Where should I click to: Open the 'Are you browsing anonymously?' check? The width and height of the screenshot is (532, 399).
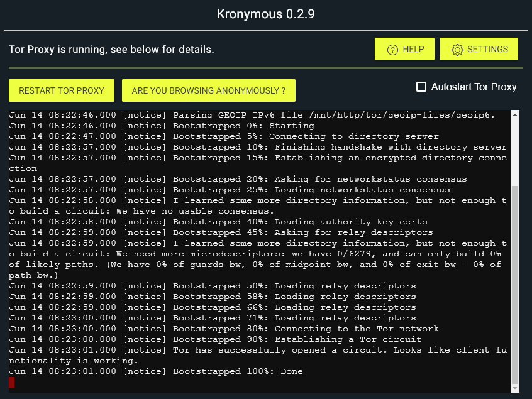pyautogui.click(x=208, y=90)
